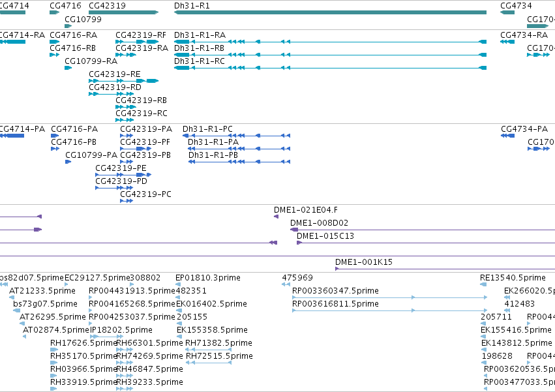The image size is (555, 392).
Task: Select transcript CG42319-RE label
Action: click(x=115, y=74)
